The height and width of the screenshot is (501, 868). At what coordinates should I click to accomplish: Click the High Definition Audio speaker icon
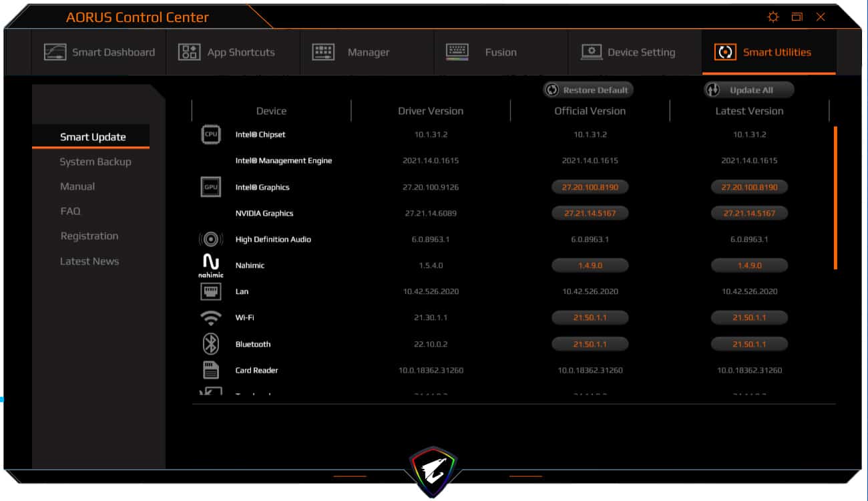pos(210,239)
